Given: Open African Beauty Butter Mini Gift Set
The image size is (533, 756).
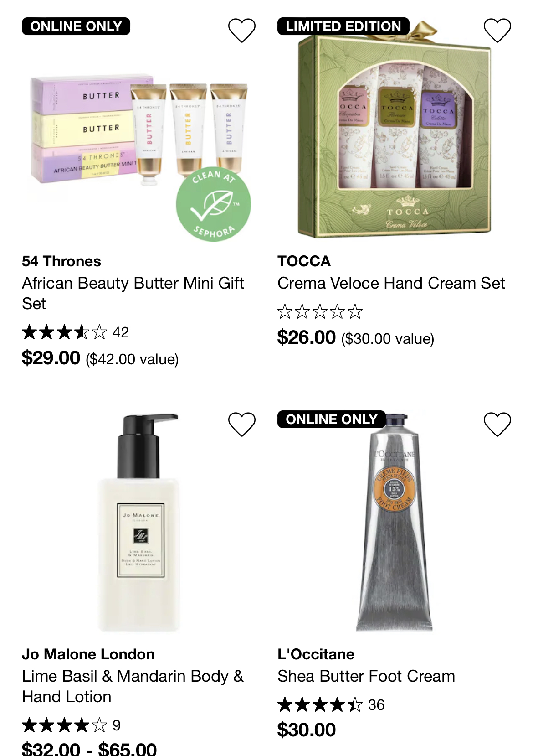Looking at the screenshot, I should click(133, 293).
